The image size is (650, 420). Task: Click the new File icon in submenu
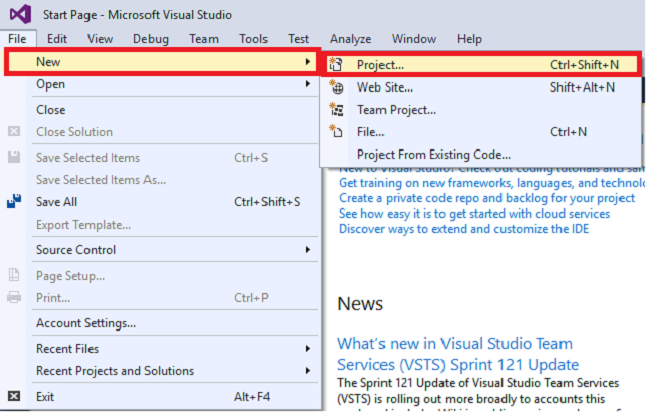pyautogui.click(x=336, y=131)
